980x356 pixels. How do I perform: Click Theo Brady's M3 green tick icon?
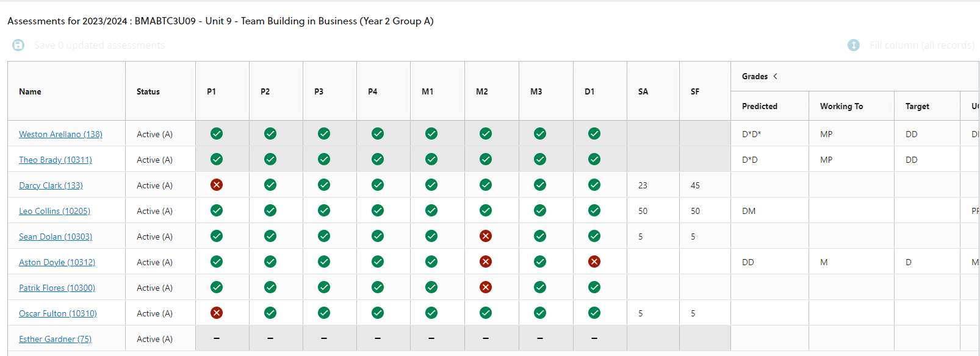540,159
